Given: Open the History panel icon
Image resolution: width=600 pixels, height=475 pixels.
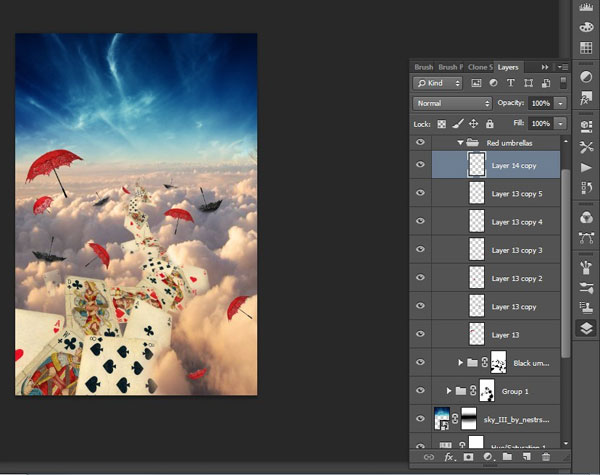Looking at the screenshot, I should 586,188.
